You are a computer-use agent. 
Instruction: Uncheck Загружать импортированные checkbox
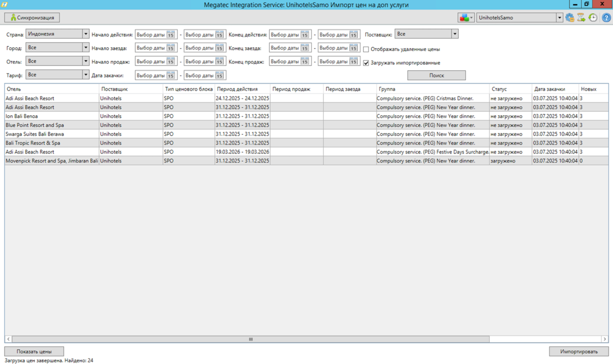(366, 63)
